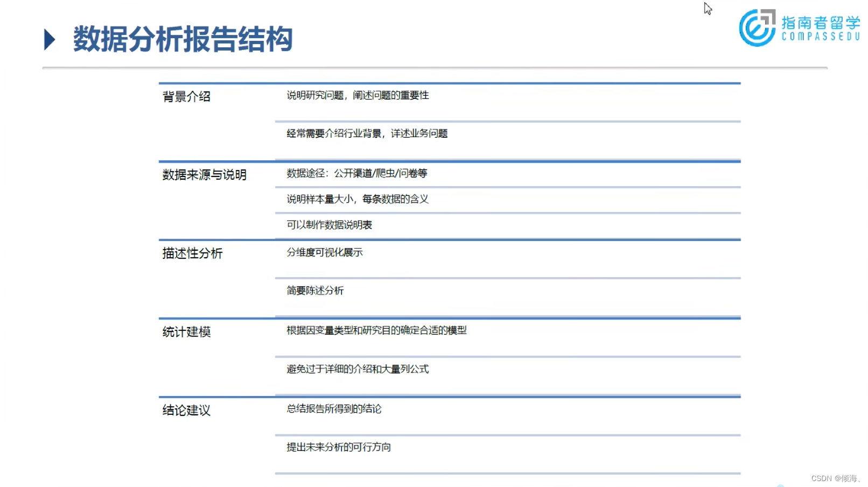Click the blue triangle bullet beside the title
868x487 pixels.
click(50, 40)
